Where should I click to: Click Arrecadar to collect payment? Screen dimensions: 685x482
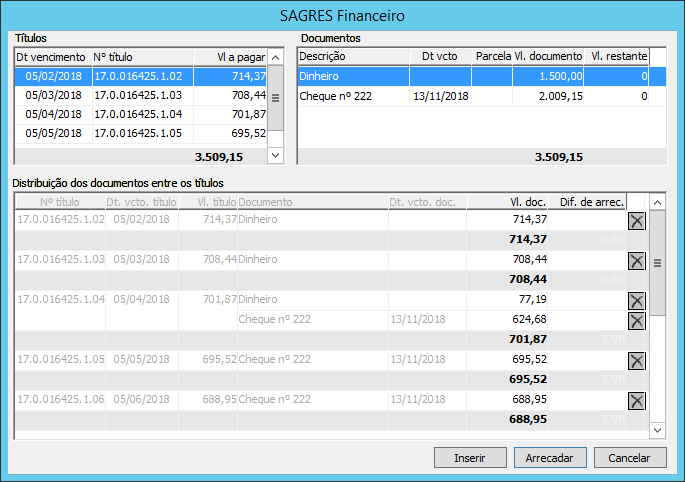tap(549, 458)
